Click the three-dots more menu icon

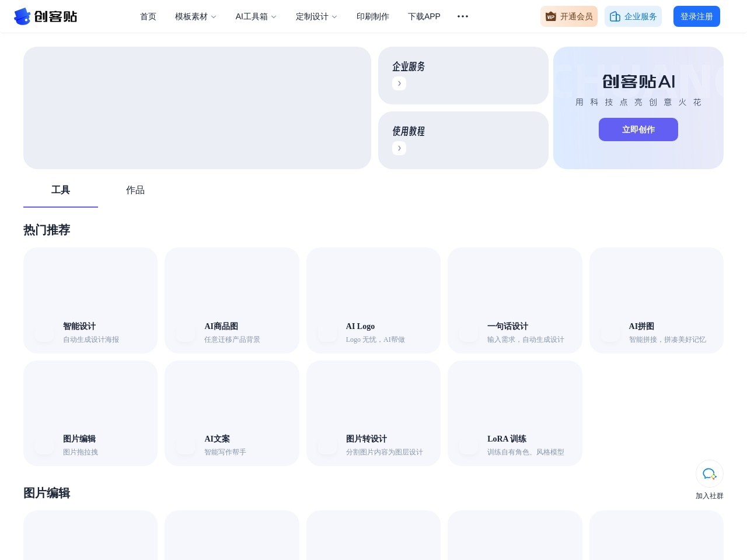pos(463,16)
